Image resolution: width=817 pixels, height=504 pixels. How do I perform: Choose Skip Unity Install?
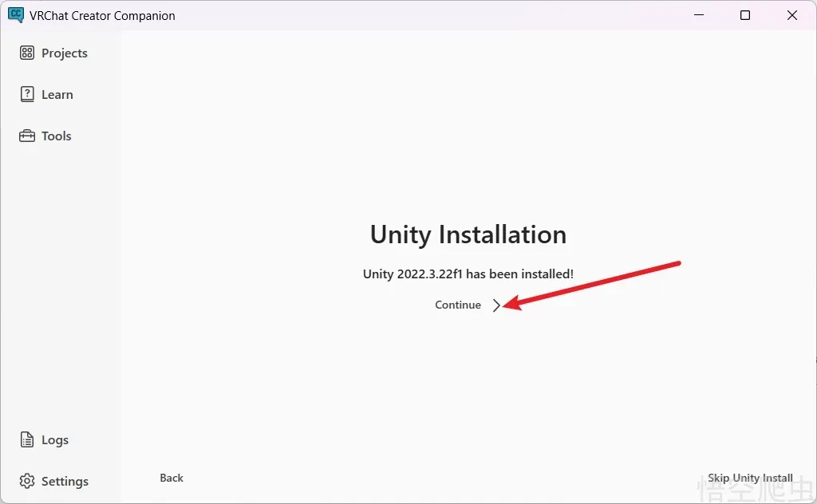[750, 478]
